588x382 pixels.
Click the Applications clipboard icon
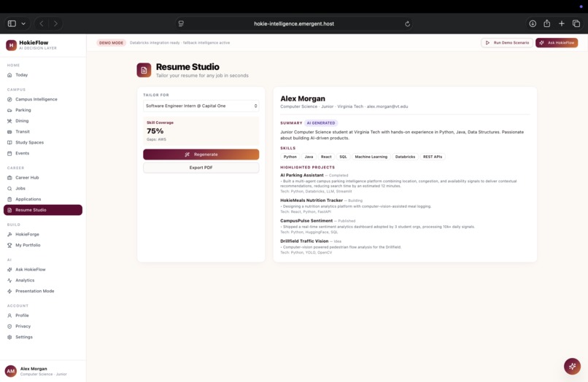pos(9,200)
